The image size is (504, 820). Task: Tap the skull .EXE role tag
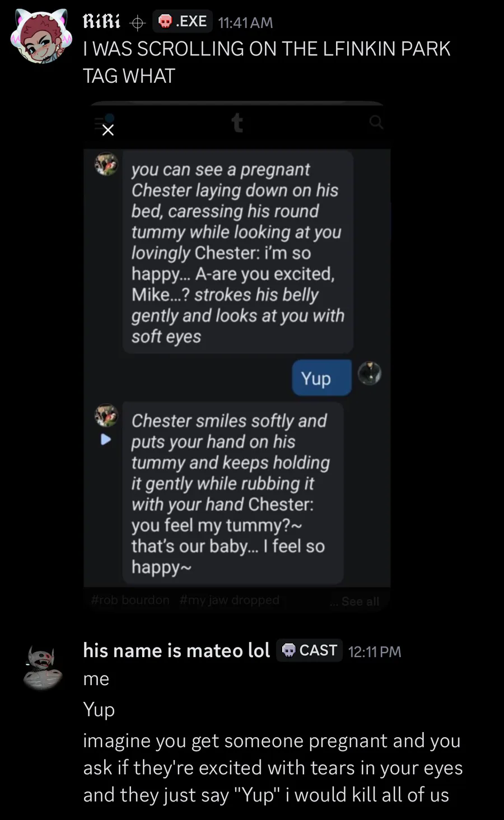[x=183, y=21]
